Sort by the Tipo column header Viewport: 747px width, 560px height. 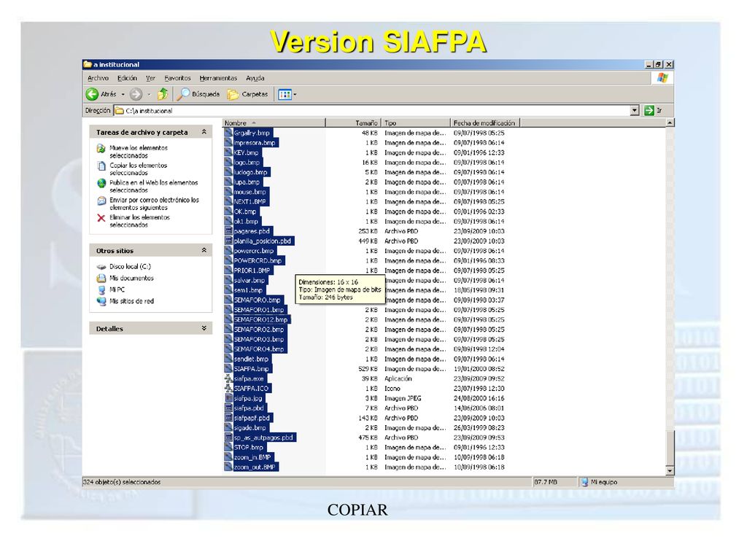click(x=415, y=122)
